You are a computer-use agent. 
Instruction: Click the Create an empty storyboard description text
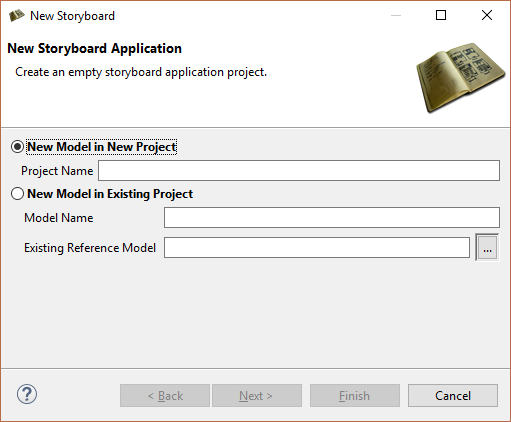tap(141, 72)
